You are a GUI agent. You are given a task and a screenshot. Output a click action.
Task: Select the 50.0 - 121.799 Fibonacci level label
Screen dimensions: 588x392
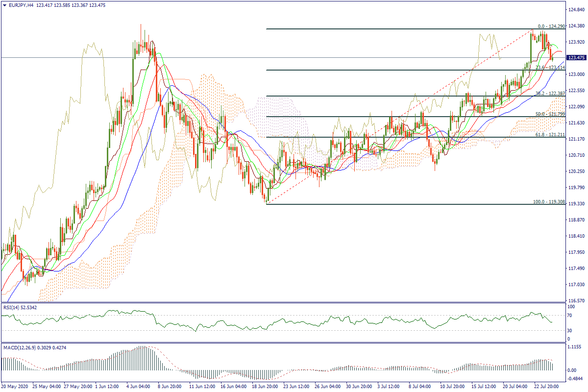[550, 114]
